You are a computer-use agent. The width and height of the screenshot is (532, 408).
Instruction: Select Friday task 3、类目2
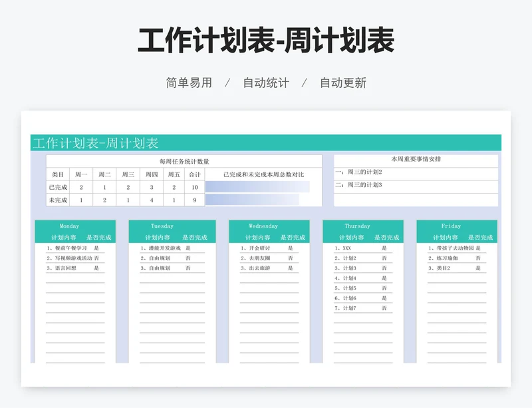point(439,268)
